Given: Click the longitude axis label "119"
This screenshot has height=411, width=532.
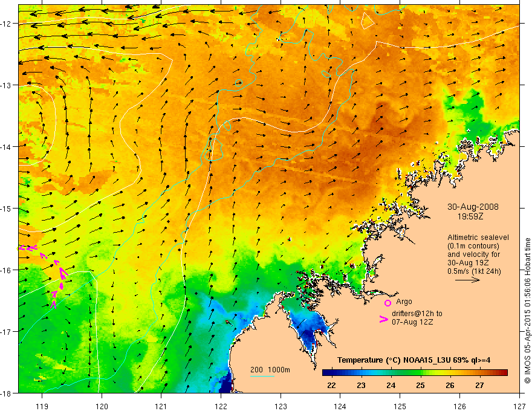Looking at the screenshot, I should pos(42,406).
